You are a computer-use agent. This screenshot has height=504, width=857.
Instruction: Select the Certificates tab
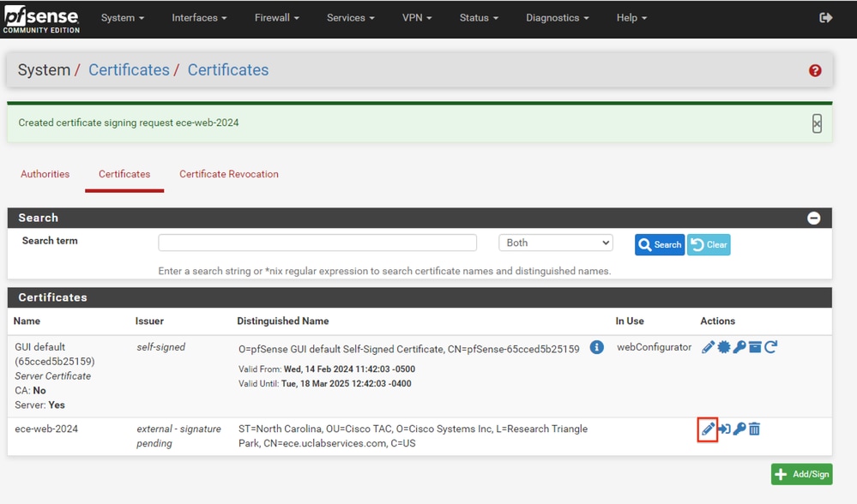(124, 174)
